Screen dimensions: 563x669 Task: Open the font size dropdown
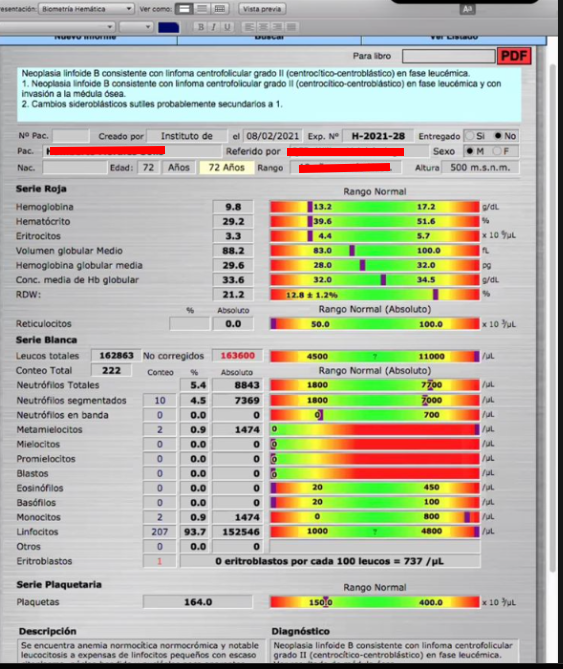(136, 27)
